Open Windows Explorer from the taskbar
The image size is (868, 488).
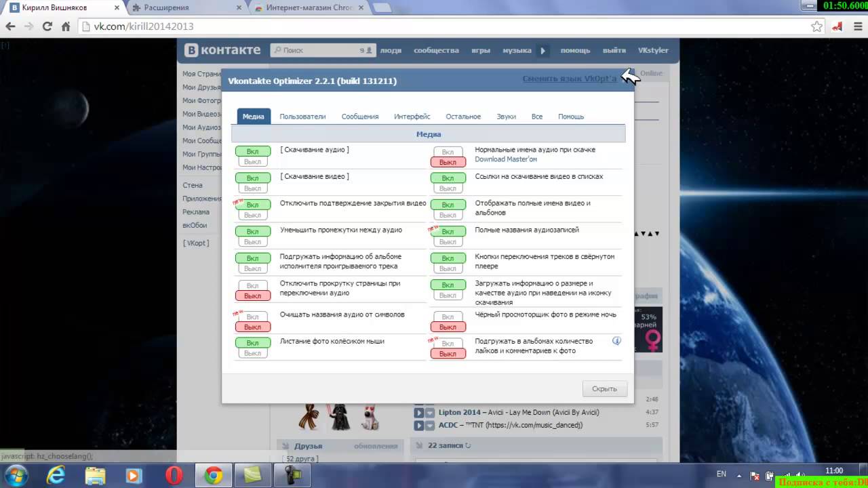[95, 476]
